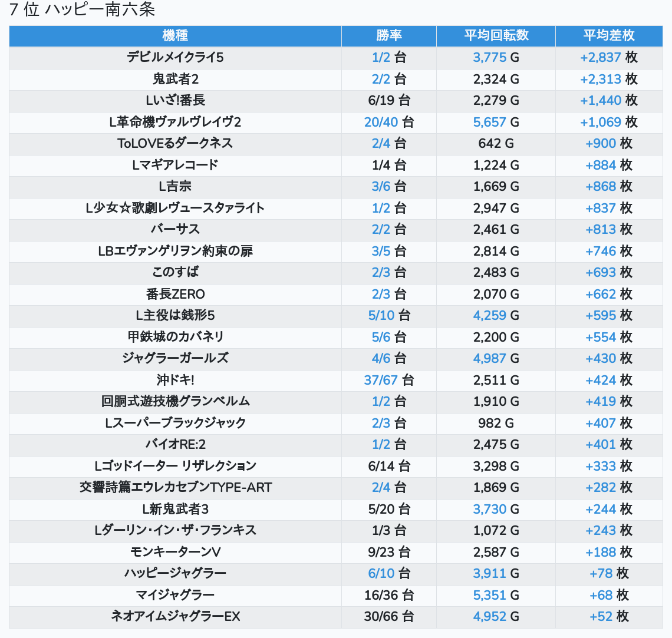
Task: Select the マイジャグラー machine name
Action: (175, 595)
